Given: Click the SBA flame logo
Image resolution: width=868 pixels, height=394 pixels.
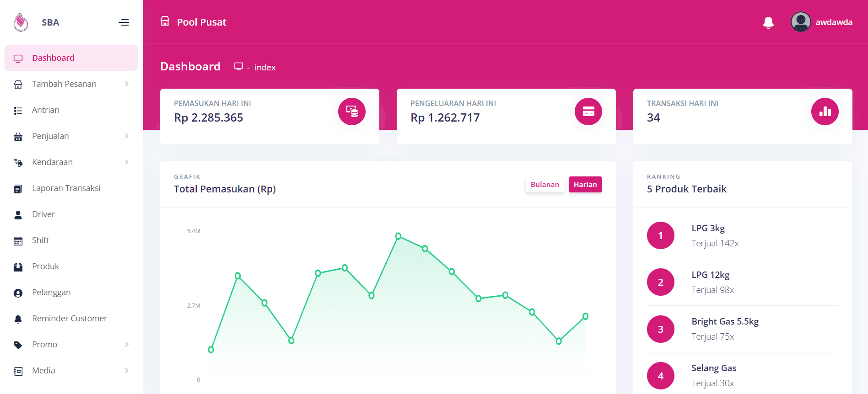Looking at the screenshot, I should (x=21, y=22).
